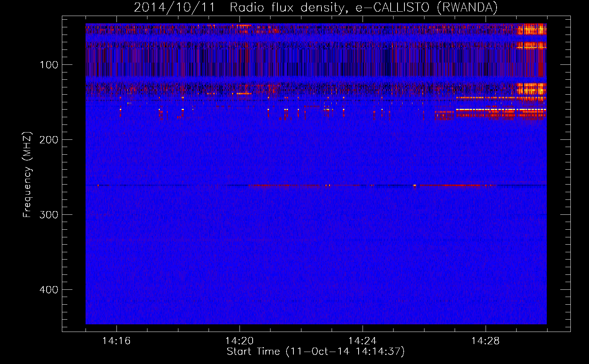The height and width of the screenshot is (364, 589).
Task: Click the 100 frequency tick label
Action: 49,65
